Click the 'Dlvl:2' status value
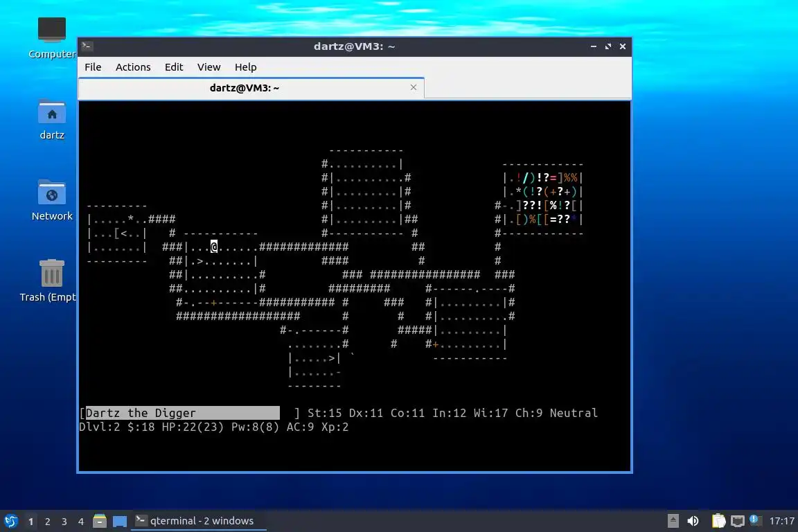Viewport: 798px width, 532px height. point(100,427)
